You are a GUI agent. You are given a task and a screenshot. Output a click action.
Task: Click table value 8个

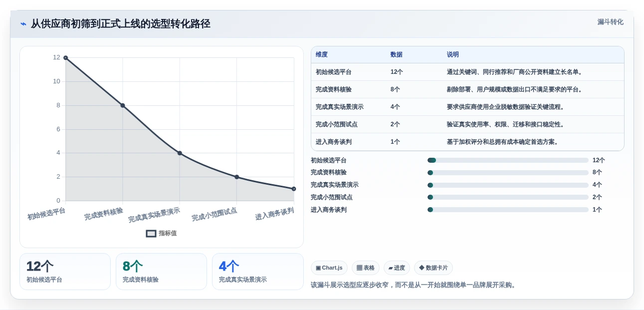tap(395, 89)
